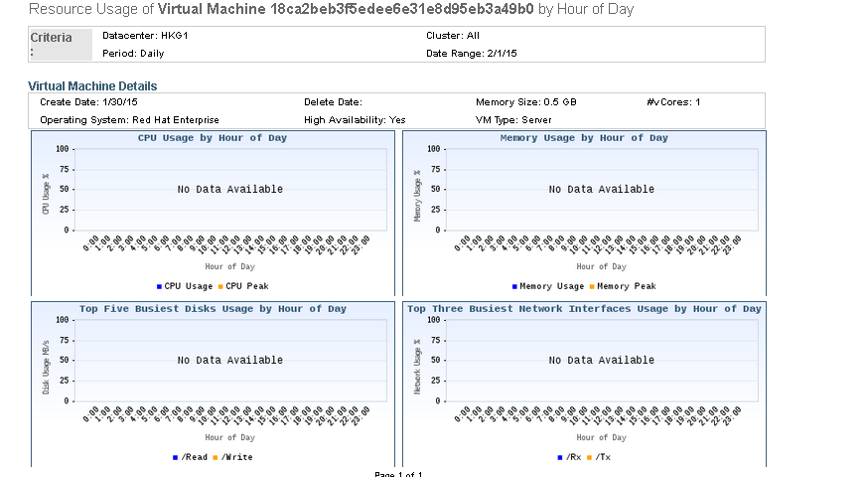868x477 pixels.
Task: Click the orange /Write legend marker
Action: pos(217,457)
